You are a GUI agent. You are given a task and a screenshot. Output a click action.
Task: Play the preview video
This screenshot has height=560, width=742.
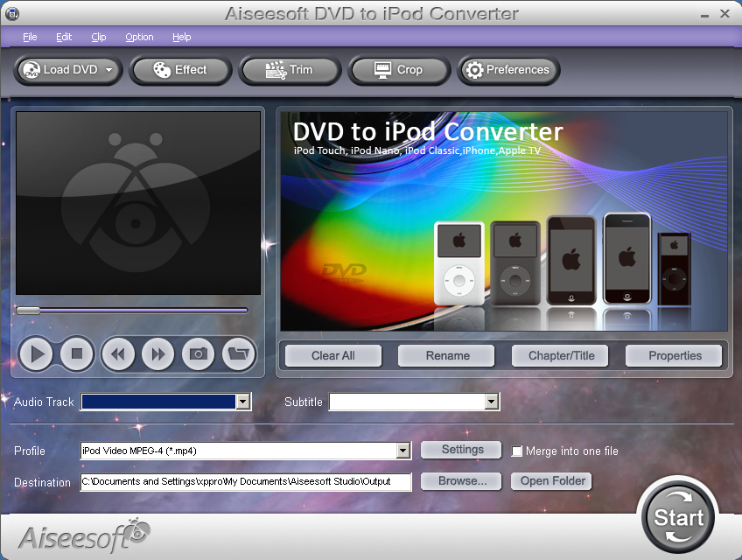click(36, 353)
